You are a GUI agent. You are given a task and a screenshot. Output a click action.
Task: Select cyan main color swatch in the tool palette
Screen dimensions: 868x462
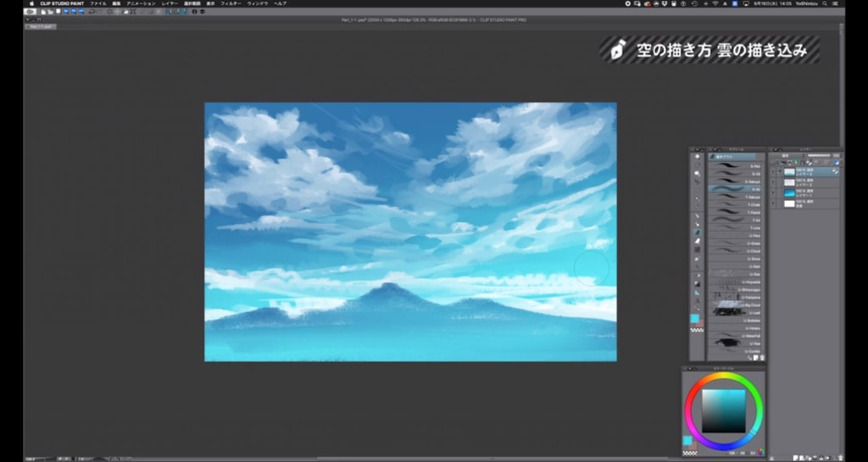695,318
